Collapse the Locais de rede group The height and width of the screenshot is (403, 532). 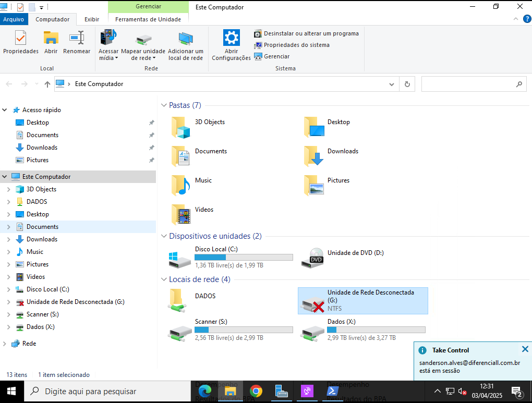click(x=164, y=279)
